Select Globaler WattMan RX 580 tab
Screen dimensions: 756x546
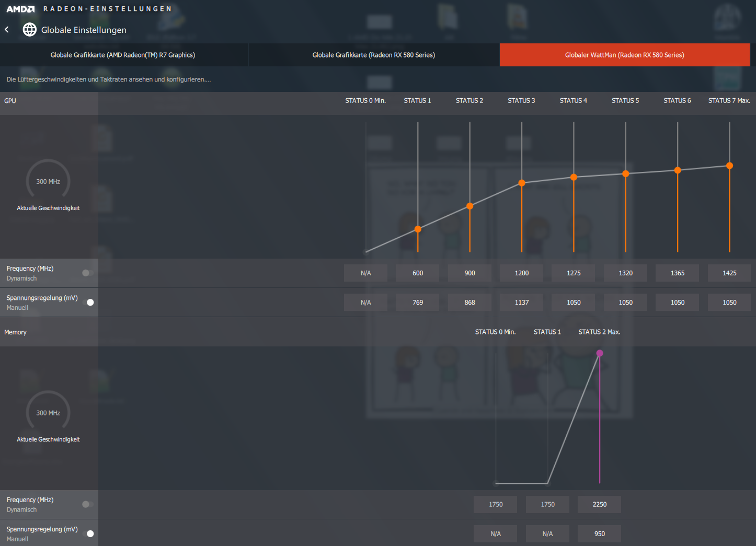pos(625,55)
